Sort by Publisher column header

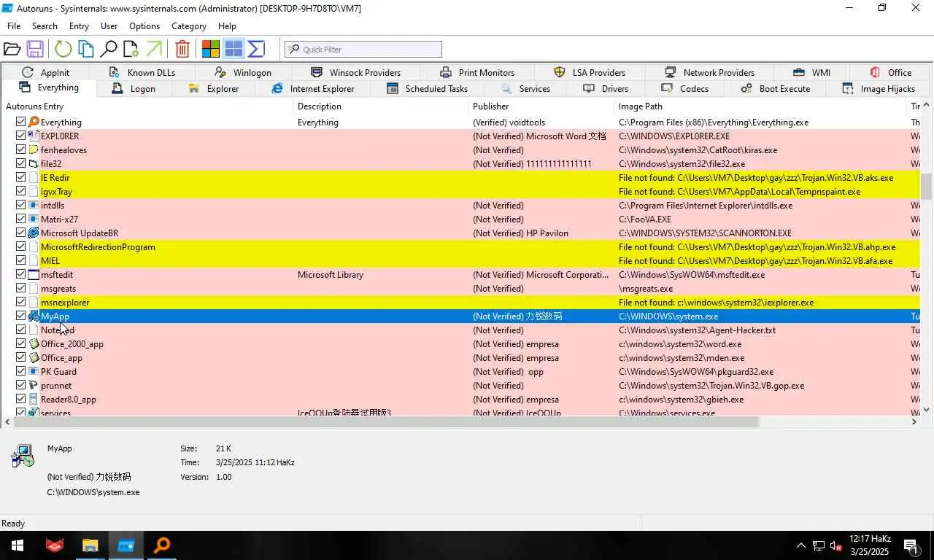tap(541, 106)
